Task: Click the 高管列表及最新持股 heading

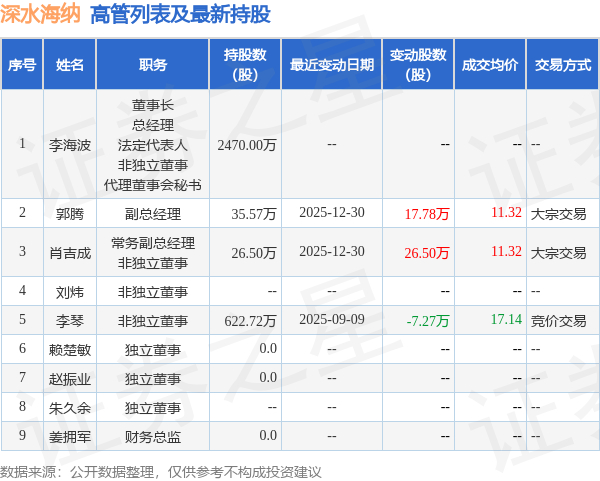Action: tap(180, 14)
